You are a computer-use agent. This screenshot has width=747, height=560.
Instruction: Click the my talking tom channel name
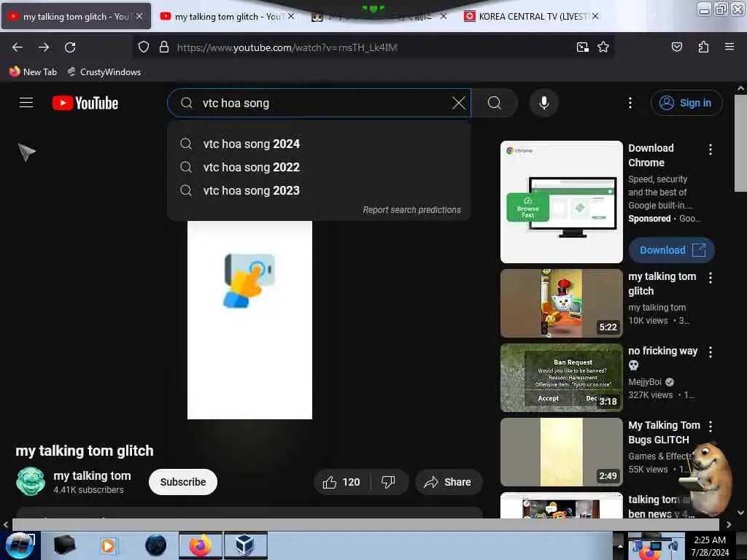(x=92, y=475)
